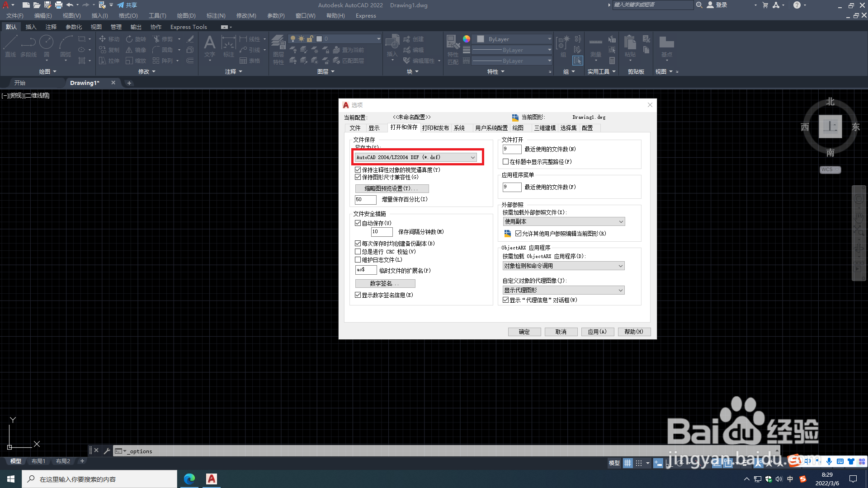Image resolution: width=868 pixels, height=488 pixels.
Task: Toggle display digital signature info checkbox
Action: (x=358, y=295)
